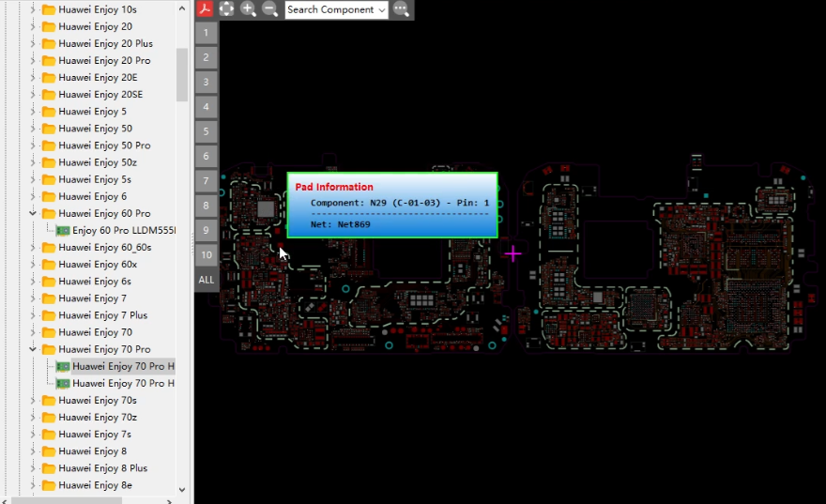Collapse the Huawei Enjoy 60 Pro folder
The height and width of the screenshot is (504, 826).
click(x=33, y=213)
